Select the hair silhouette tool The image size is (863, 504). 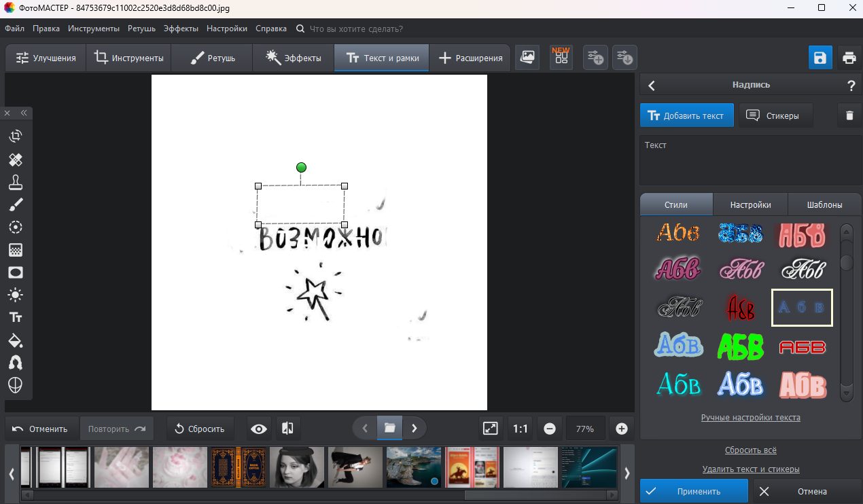(16, 363)
